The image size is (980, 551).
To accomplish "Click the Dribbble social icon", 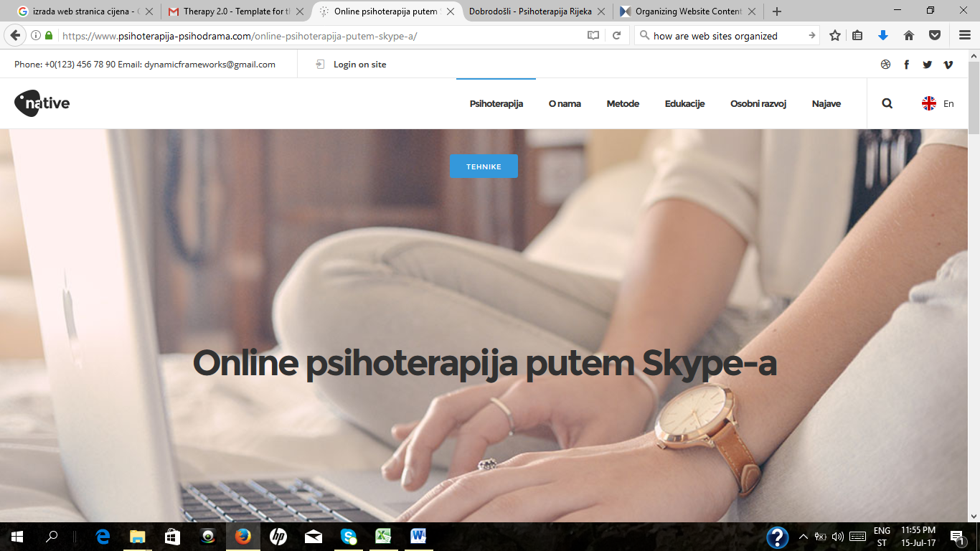I will [885, 65].
